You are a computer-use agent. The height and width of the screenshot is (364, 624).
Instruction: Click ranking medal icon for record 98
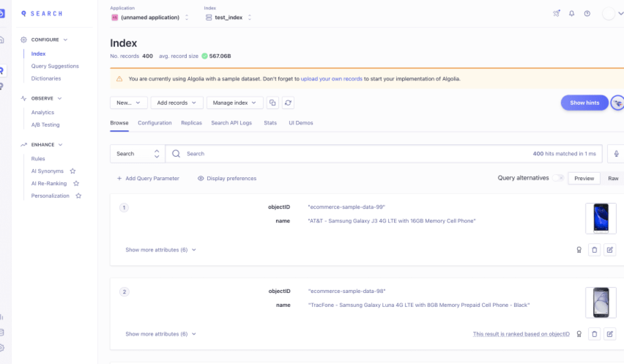[x=579, y=334]
